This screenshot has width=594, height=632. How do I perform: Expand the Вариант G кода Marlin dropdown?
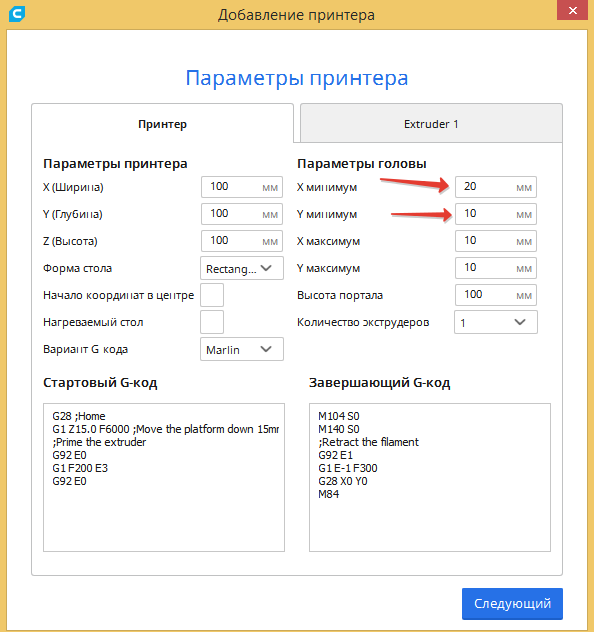coord(242,349)
